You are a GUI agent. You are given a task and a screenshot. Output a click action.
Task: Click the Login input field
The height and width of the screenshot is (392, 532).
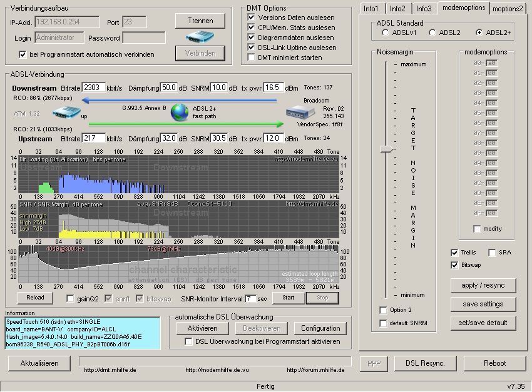[59, 38]
